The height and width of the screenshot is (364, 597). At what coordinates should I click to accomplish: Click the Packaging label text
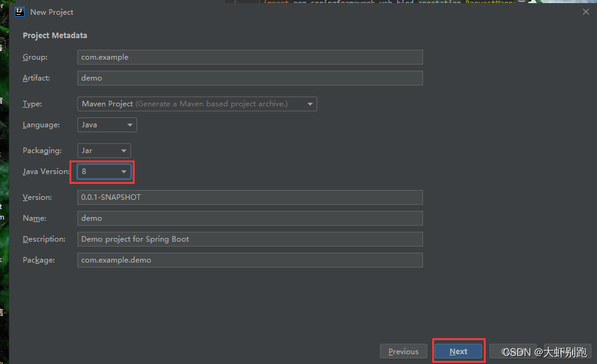[x=42, y=151]
